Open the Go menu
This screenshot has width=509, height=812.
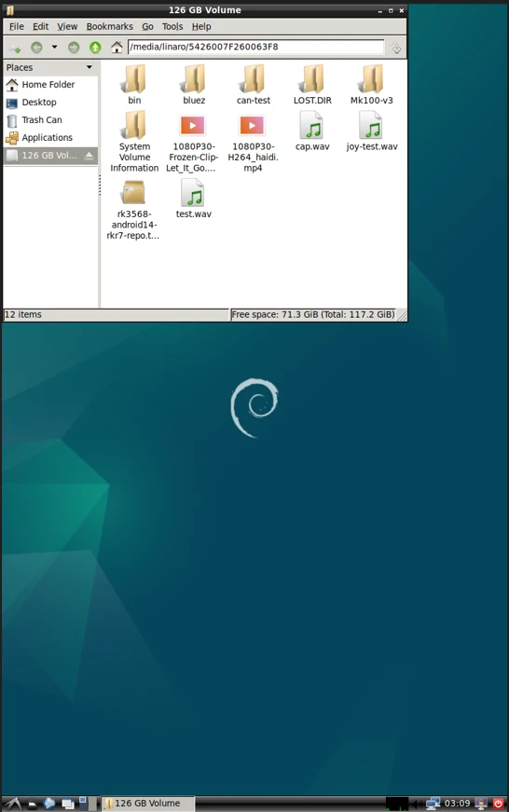(x=147, y=26)
